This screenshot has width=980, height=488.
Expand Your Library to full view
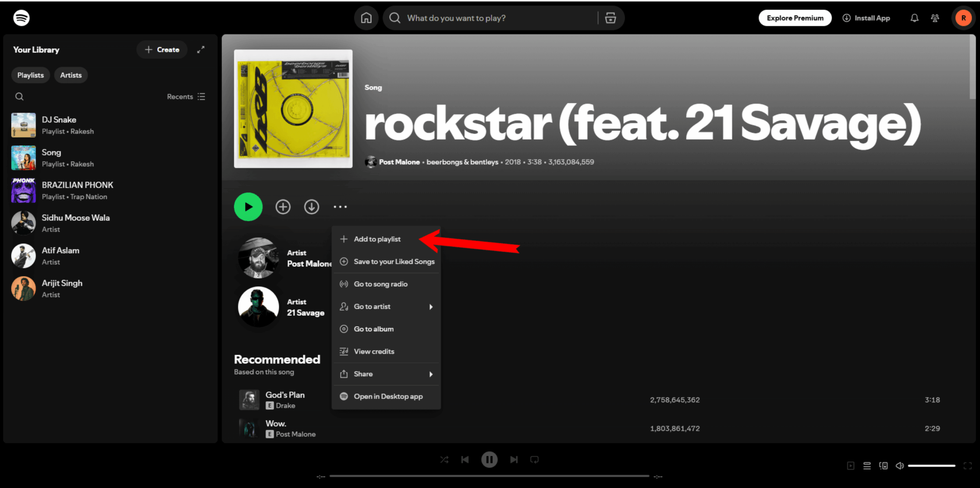coord(201,50)
